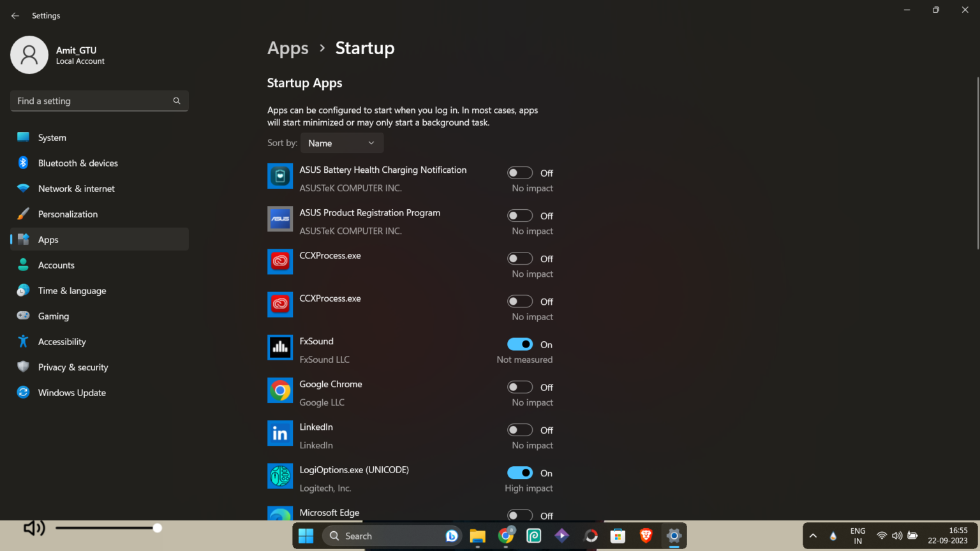
Task: Click the back arrow at top left
Action: point(15,15)
